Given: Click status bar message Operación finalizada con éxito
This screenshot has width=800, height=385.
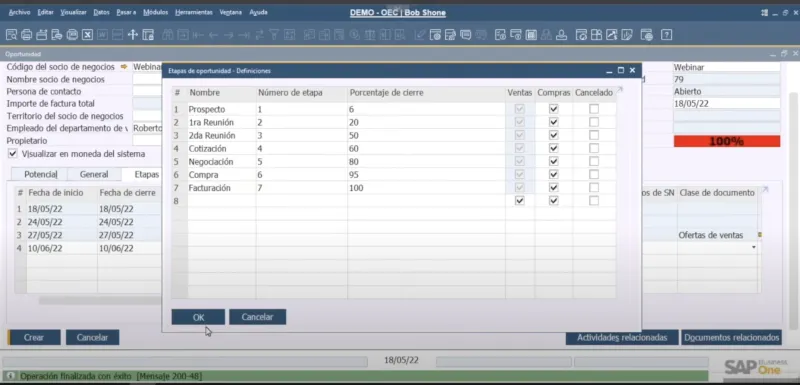Looking at the screenshot, I should point(111,376).
